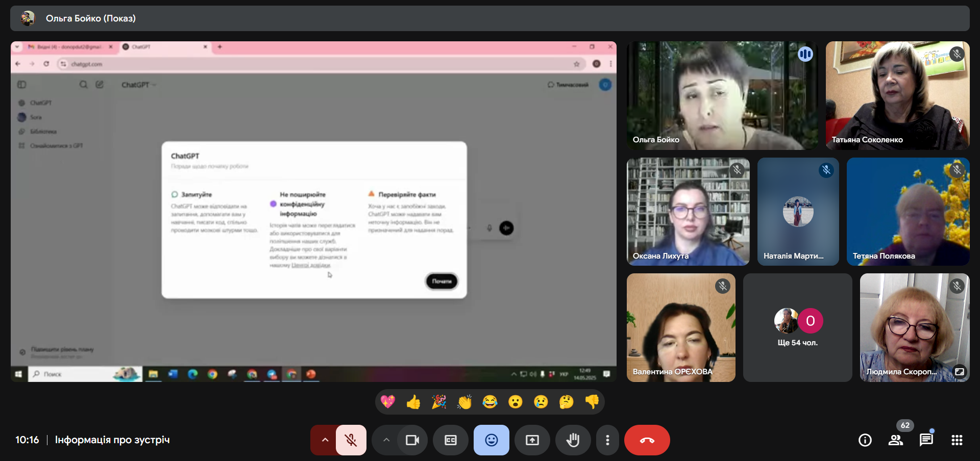Open microphone audio settings arrow
980x461 pixels.
click(325, 440)
